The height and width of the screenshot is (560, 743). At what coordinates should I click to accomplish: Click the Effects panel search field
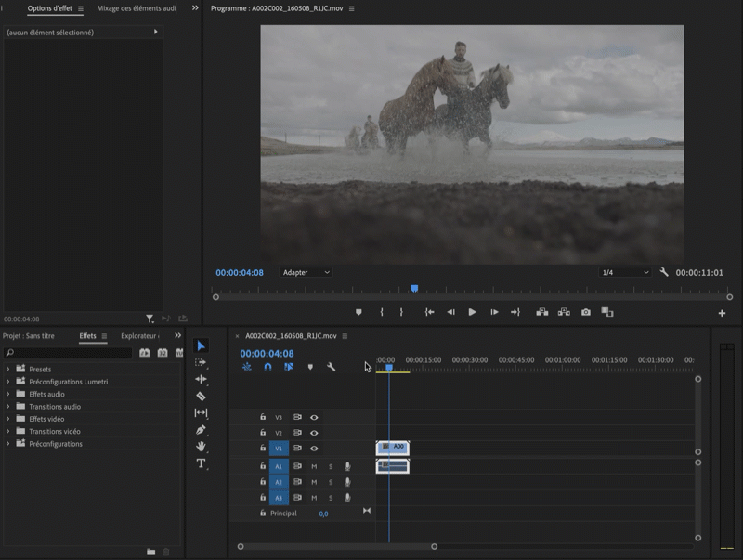pyautogui.click(x=70, y=353)
